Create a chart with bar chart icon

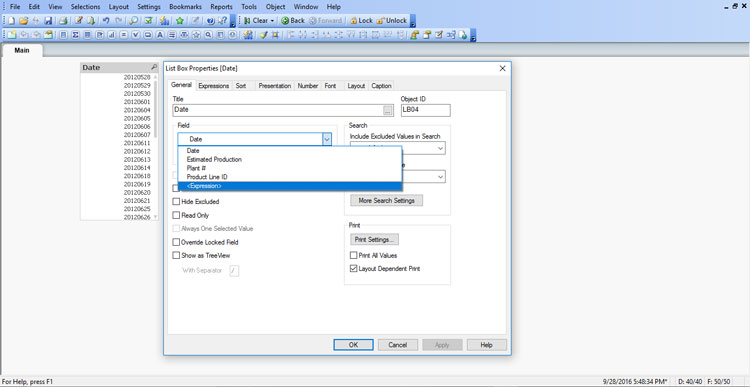(111, 34)
